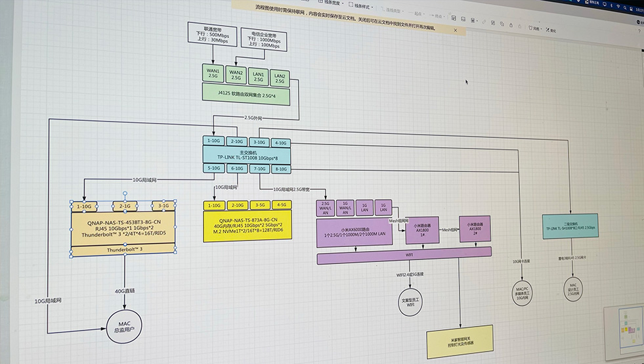Select the 小米AX6000路由 box
This screenshot has height=364, width=644.
pos(354,233)
